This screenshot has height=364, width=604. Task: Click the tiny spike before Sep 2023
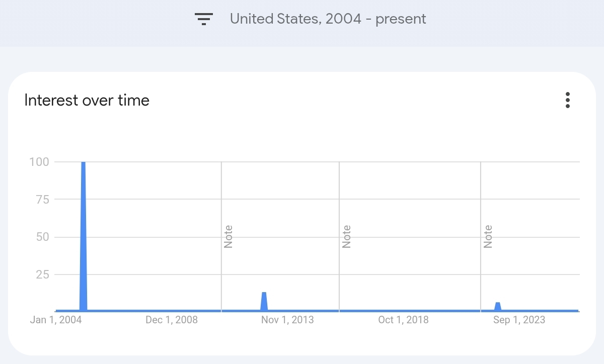click(x=498, y=306)
